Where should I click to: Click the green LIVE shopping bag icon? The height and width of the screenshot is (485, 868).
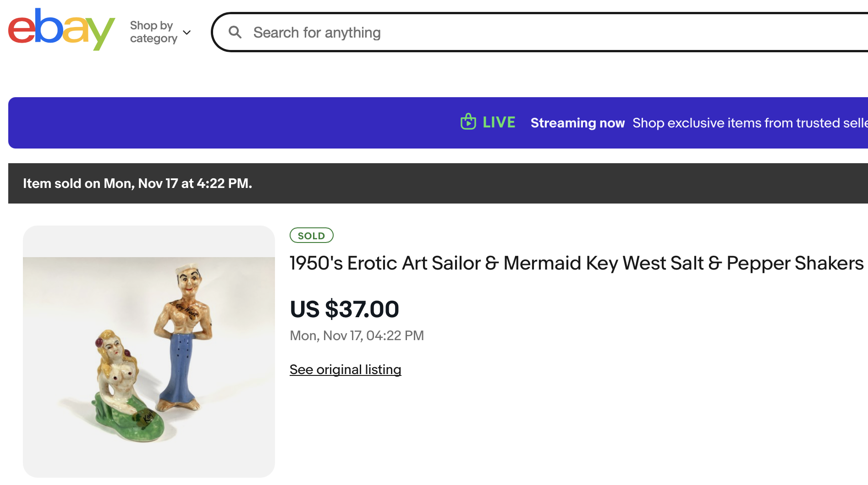pyautogui.click(x=468, y=122)
